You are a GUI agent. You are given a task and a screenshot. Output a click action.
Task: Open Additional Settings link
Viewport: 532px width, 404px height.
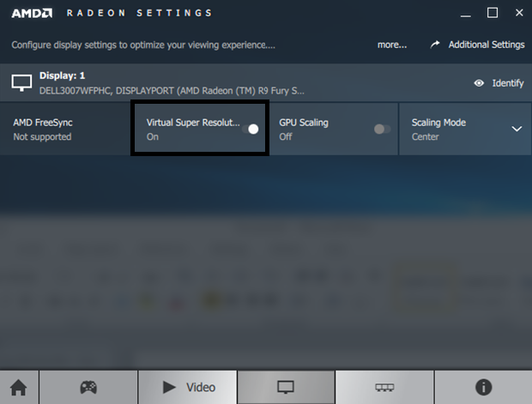[x=487, y=45]
